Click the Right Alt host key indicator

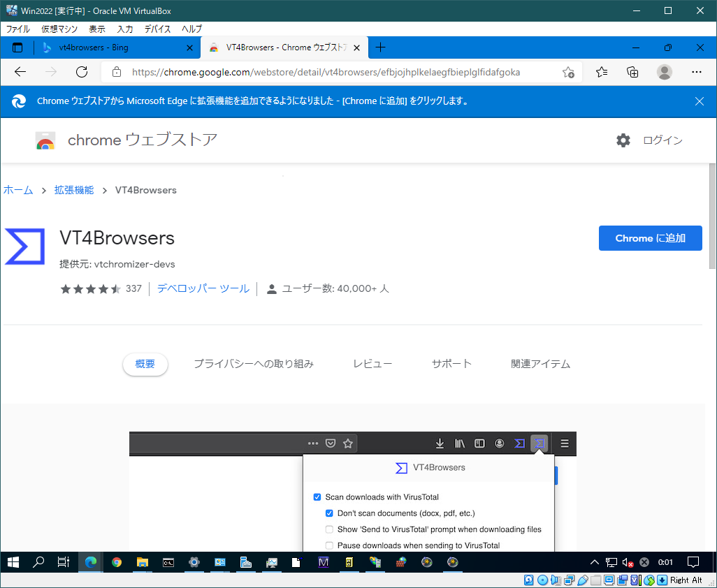pos(686,580)
